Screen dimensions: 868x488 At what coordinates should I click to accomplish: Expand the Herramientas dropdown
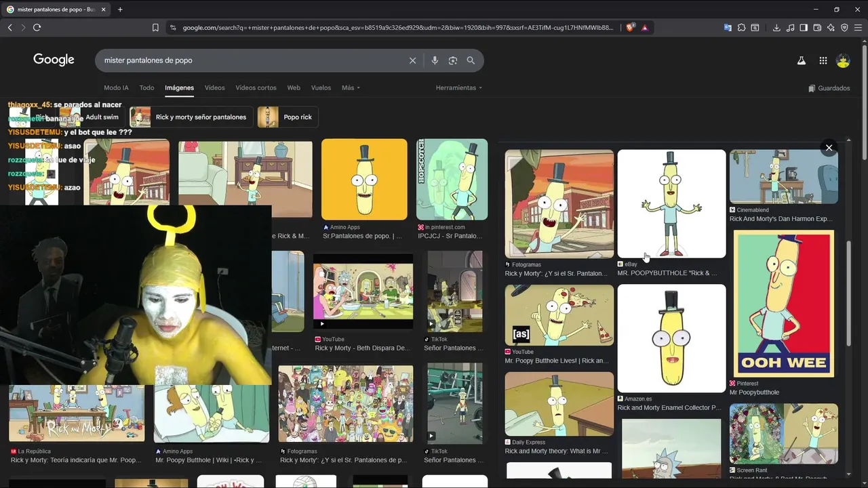tap(459, 88)
